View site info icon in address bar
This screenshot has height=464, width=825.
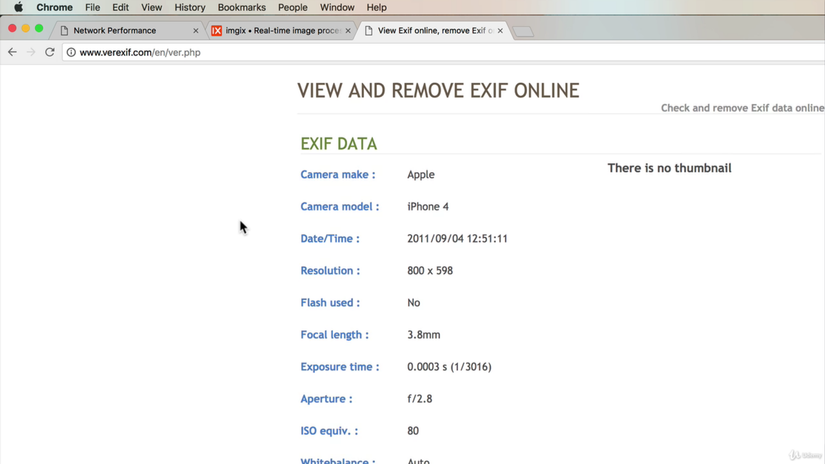(71, 52)
